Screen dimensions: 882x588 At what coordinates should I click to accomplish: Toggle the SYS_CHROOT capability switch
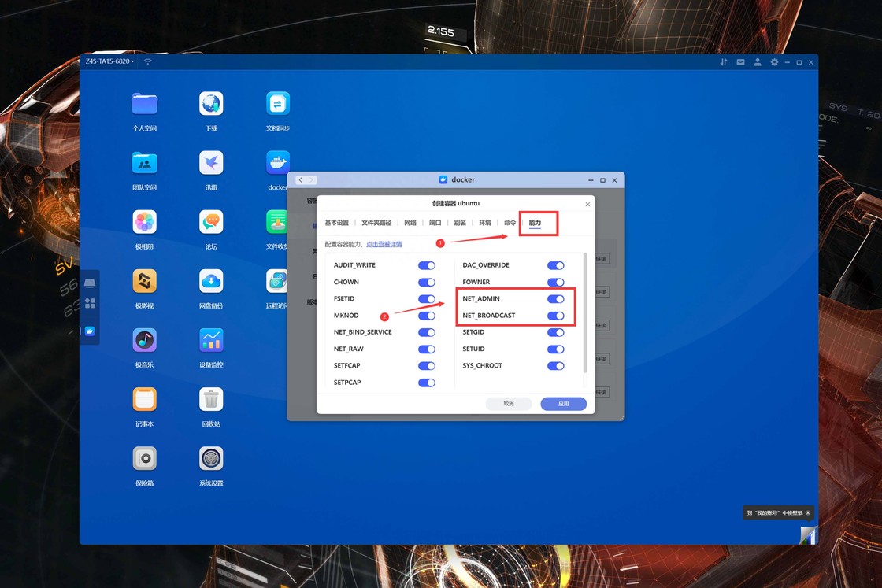555,366
